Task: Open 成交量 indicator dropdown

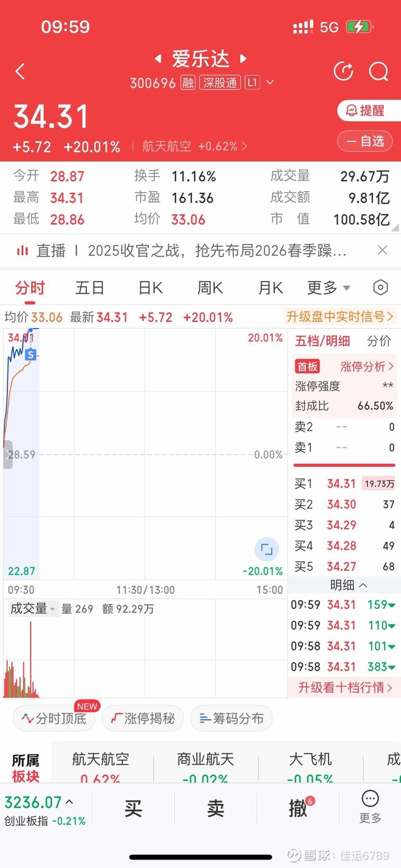Action: click(x=33, y=608)
